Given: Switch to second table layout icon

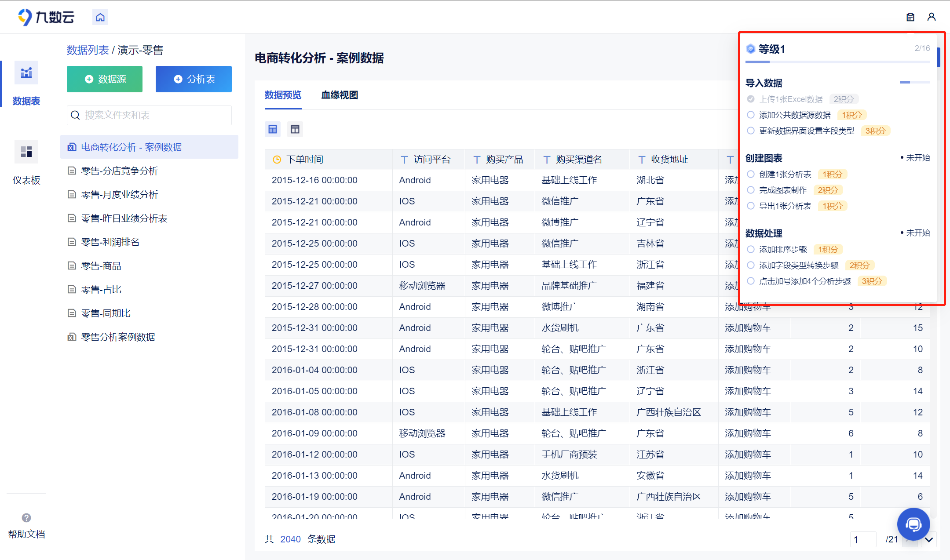Looking at the screenshot, I should tap(295, 129).
